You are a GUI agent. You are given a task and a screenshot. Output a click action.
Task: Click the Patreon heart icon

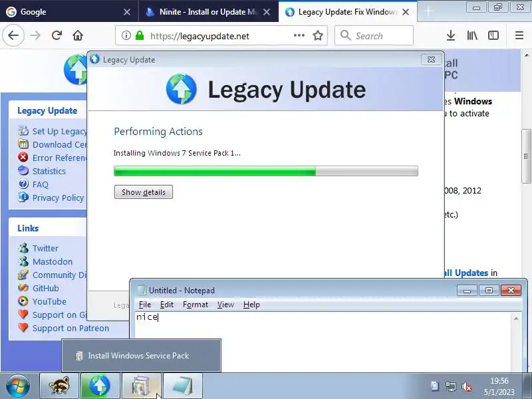[23, 328]
